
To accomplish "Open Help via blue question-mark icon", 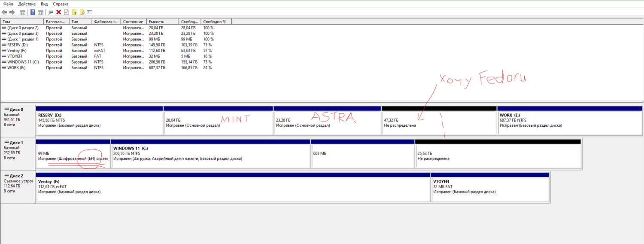I will tap(33, 12).
